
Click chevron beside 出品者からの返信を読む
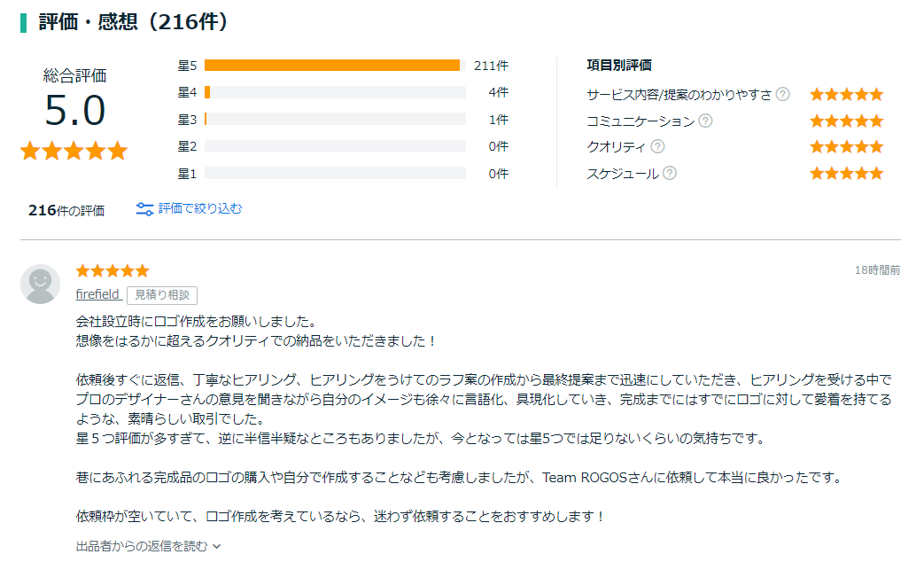(x=217, y=547)
